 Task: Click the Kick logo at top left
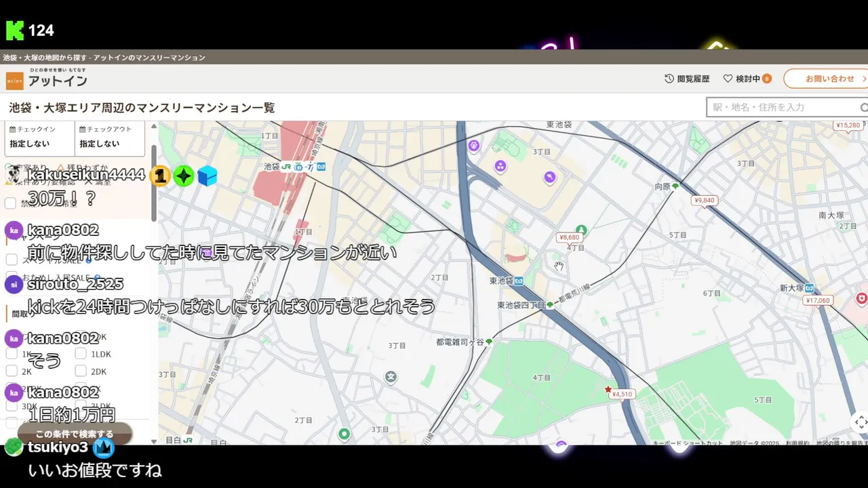click(x=15, y=30)
